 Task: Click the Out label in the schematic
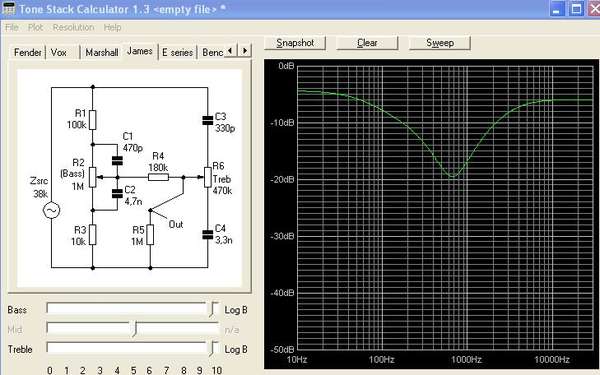(x=176, y=224)
